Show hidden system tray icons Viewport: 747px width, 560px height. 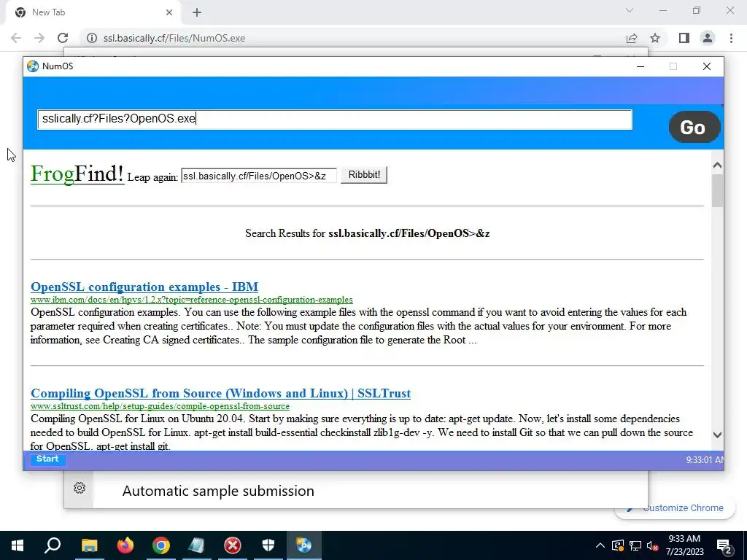coord(600,545)
